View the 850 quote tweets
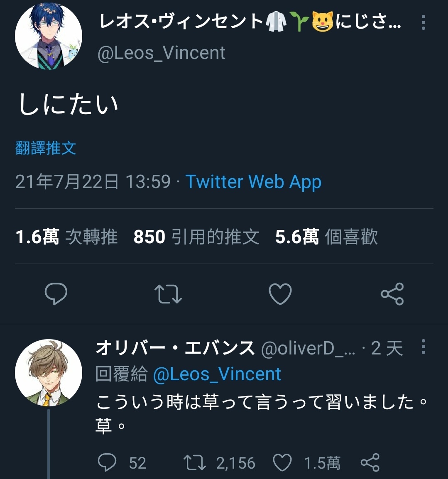Image resolution: width=448 pixels, height=479 pixels. (x=196, y=237)
